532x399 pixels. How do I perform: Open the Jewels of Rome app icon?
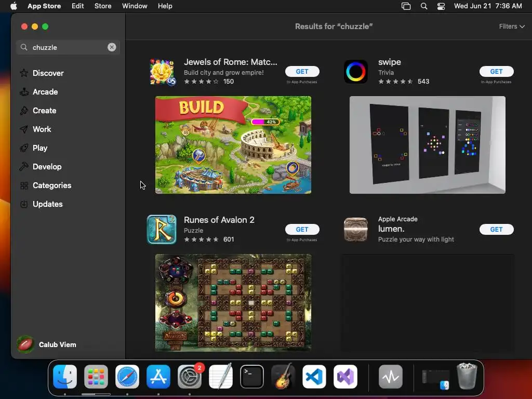(x=163, y=72)
